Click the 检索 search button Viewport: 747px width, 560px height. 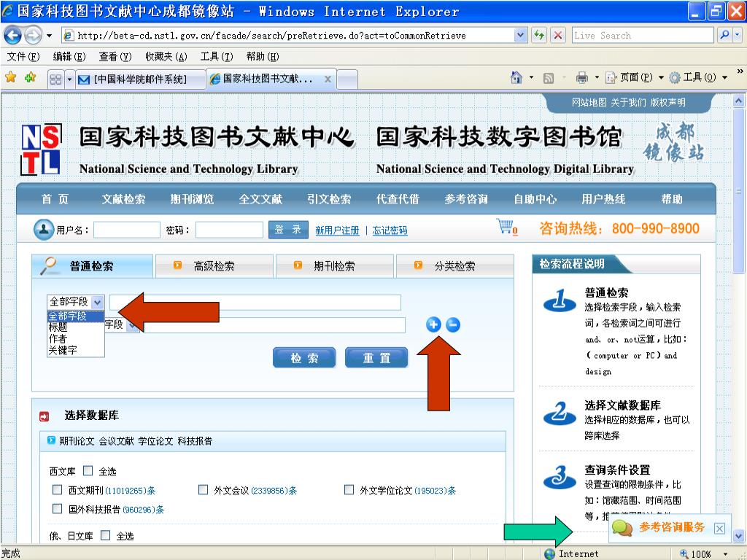(304, 357)
